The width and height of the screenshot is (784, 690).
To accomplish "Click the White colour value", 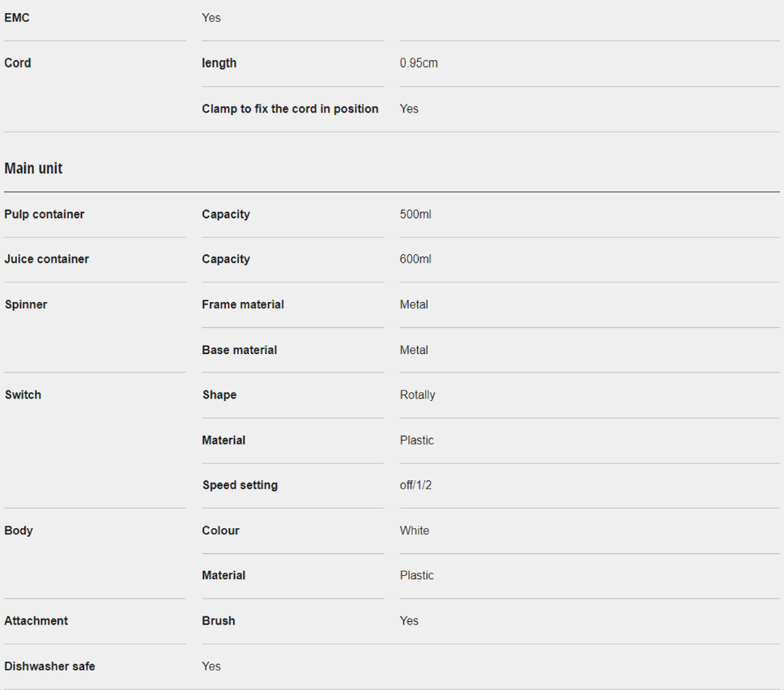I will pos(415,530).
